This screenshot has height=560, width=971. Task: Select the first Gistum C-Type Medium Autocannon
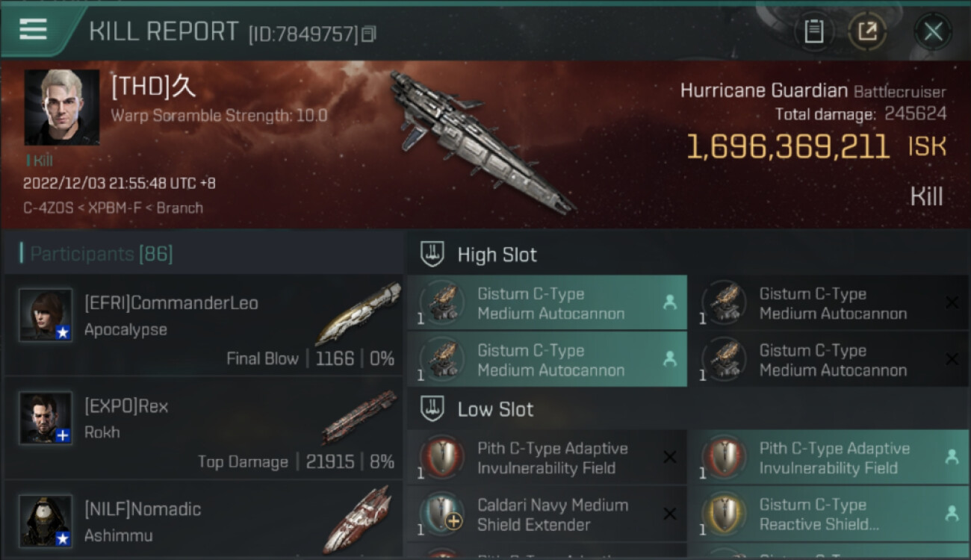546,303
